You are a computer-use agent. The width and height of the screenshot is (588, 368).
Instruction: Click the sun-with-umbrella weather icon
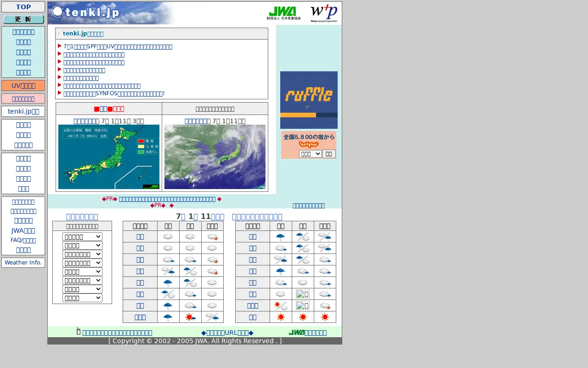coord(190,317)
